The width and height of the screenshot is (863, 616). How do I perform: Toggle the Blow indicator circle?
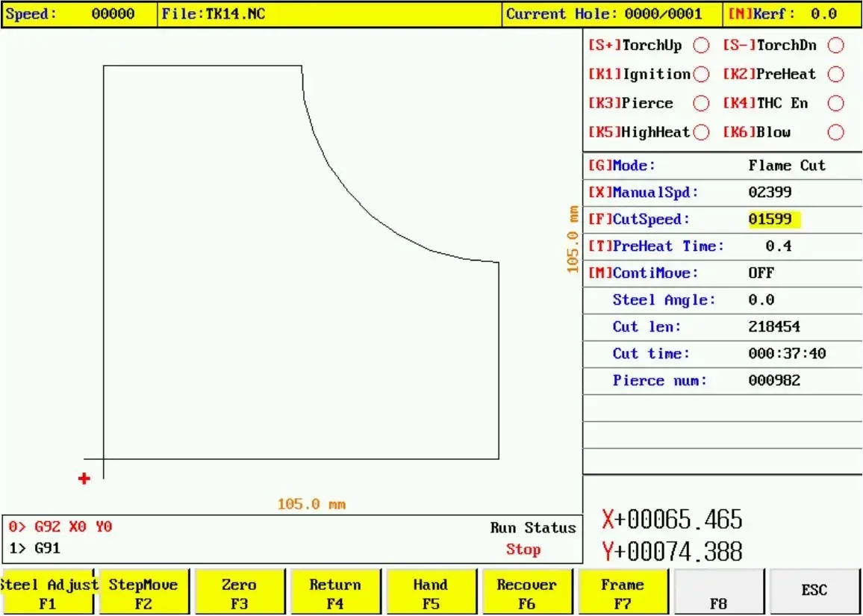(835, 133)
